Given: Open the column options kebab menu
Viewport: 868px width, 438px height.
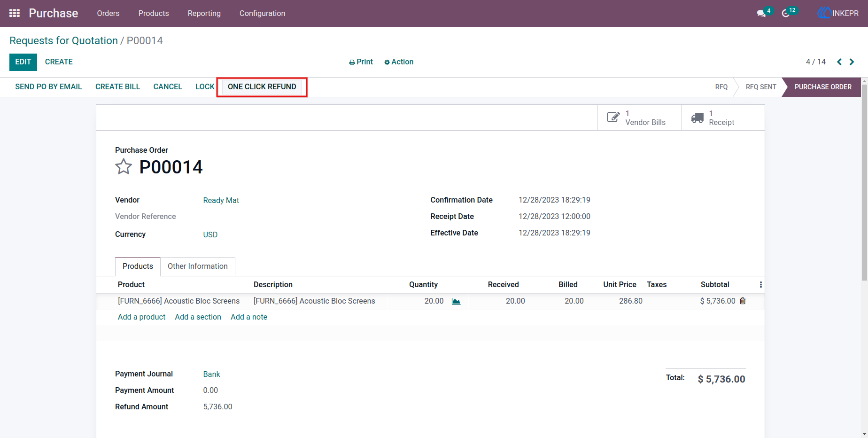Looking at the screenshot, I should point(761,285).
